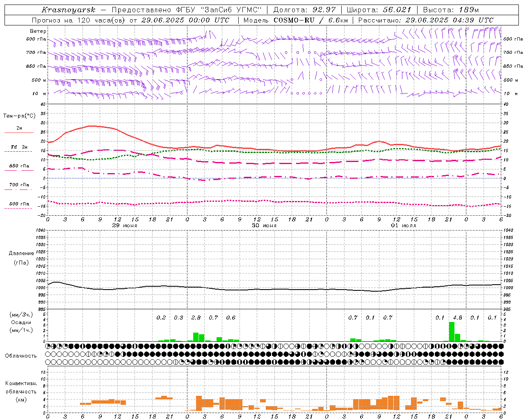Click the 3-hour precipitation value 4.8
This screenshot has height=420, width=525.
pyautogui.click(x=457, y=317)
